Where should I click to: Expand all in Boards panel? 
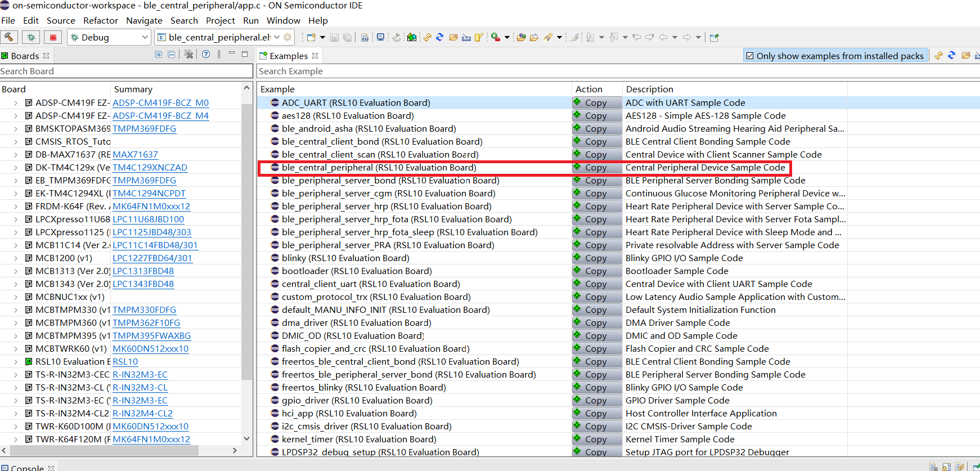[159, 55]
